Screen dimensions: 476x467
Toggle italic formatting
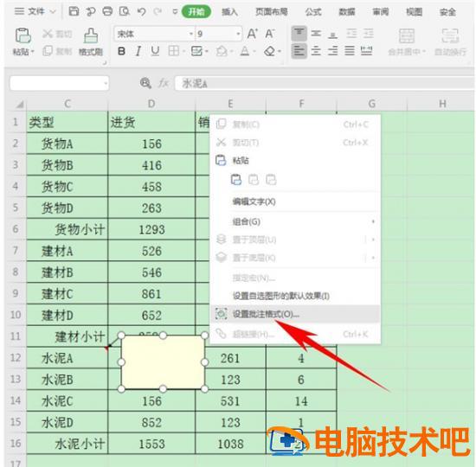(x=138, y=51)
